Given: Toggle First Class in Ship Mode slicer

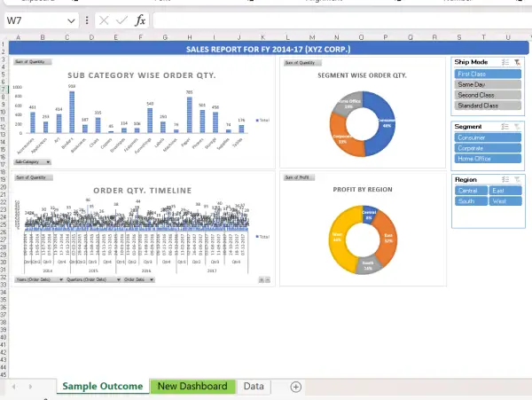Looking at the screenshot, I should (487, 74).
